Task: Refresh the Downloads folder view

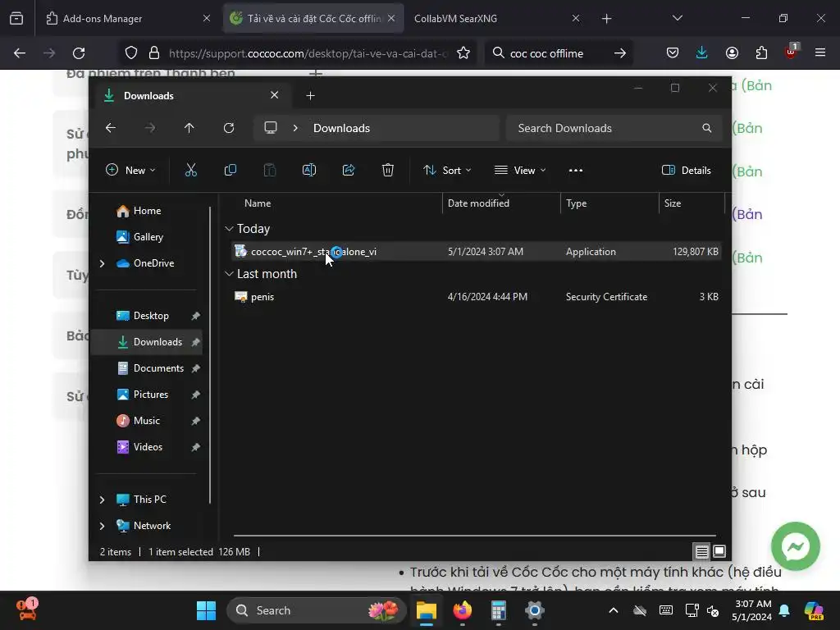Action: pos(229,128)
